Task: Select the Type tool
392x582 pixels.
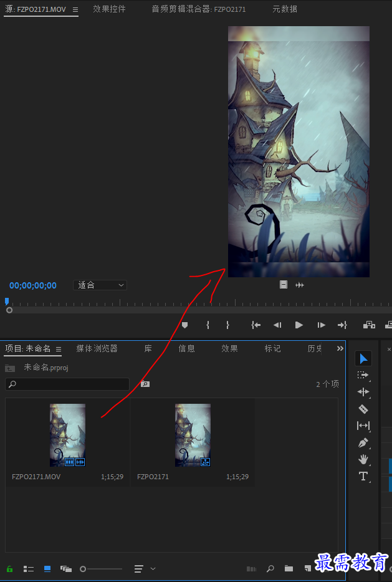Action: pyautogui.click(x=363, y=476)
